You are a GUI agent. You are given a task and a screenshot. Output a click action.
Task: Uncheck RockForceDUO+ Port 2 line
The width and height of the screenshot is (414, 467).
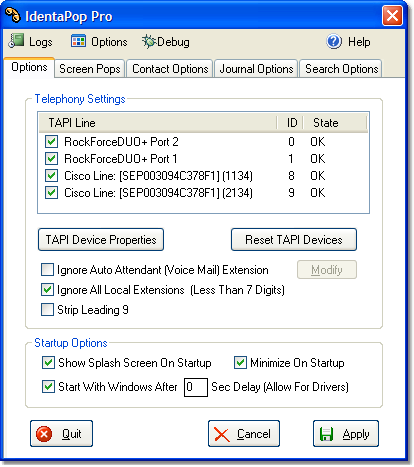[x=52, y=142]
